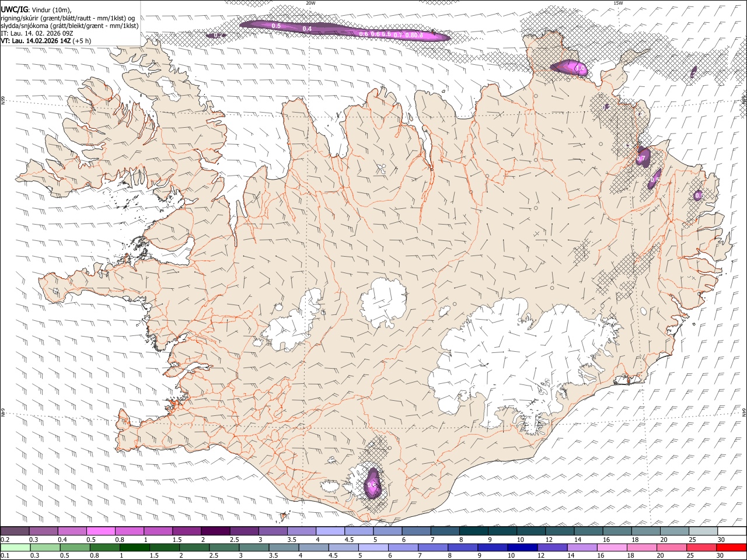This screenshot has height=560, width=747.
Task: Click the 0.5 value in the northern offshore band
Action: pyautogui.click(x=277, y=26)
